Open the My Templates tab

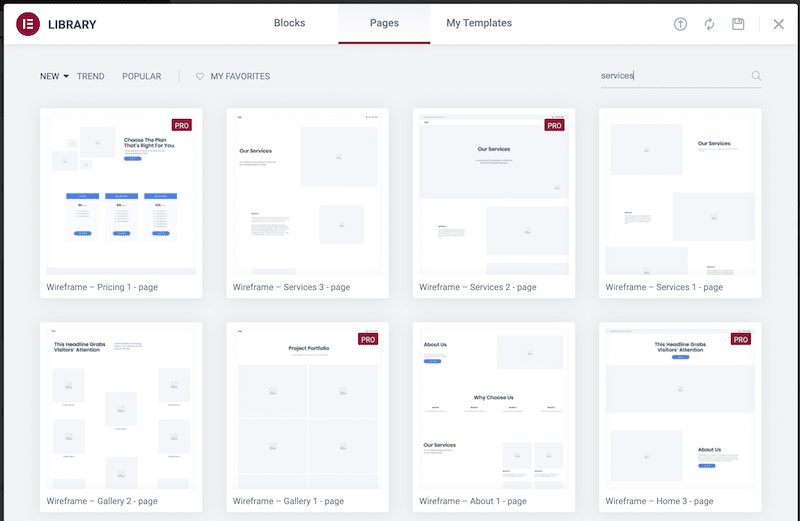478,23
